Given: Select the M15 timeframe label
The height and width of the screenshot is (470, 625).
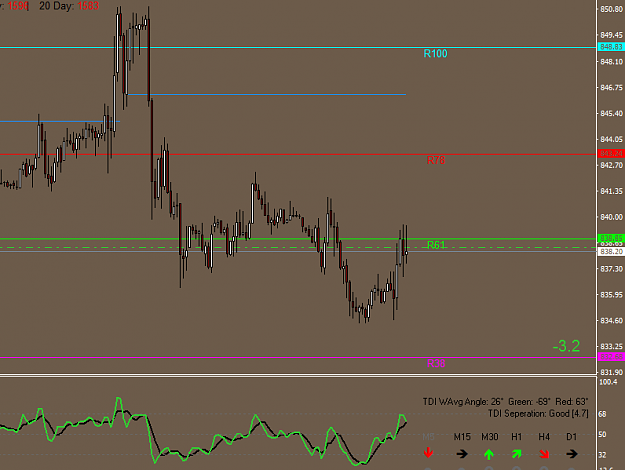Looking at the screenshot, I should pos(462,437).
